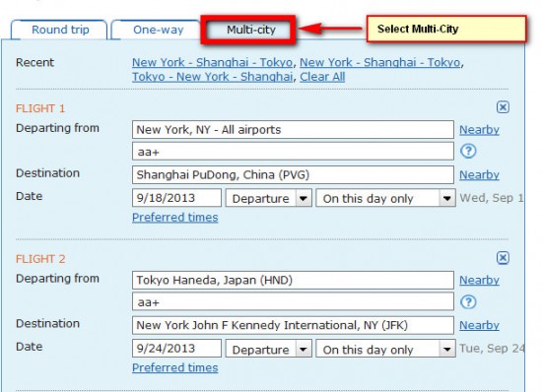The width and height of the screenshot is (542, 392).
Task: Select the Multi-city tab
Action: (251, 30)
